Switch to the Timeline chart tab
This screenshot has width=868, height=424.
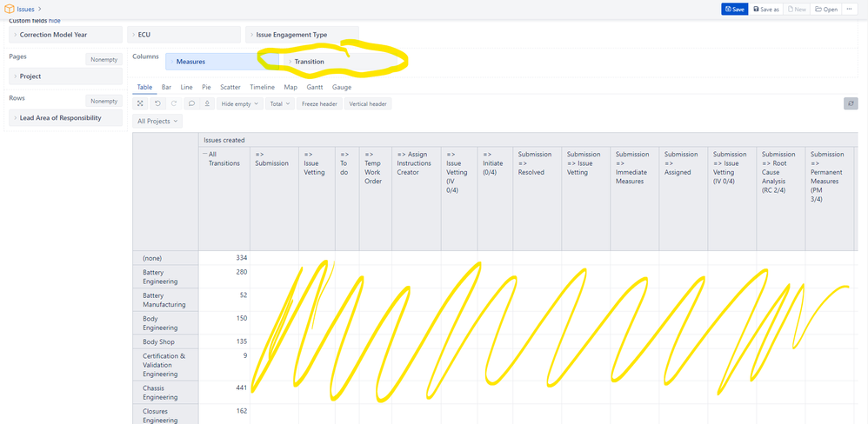click(x=262, y=88)
